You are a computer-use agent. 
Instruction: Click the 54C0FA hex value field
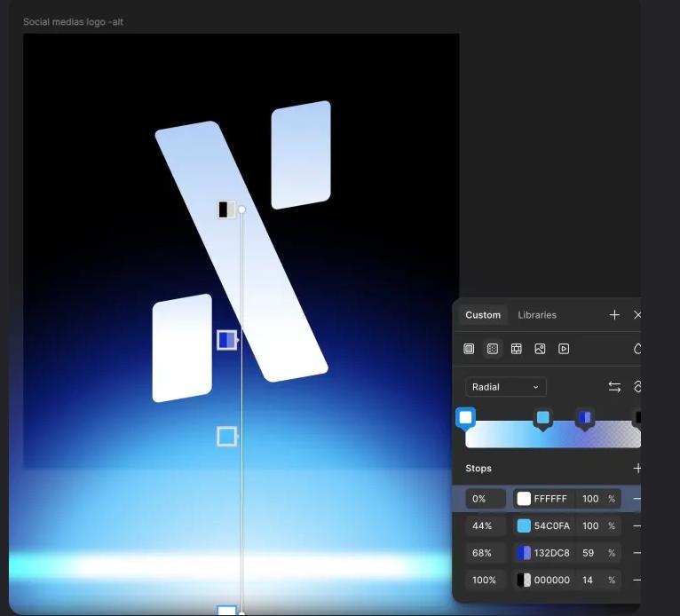(x=550, y=525)
